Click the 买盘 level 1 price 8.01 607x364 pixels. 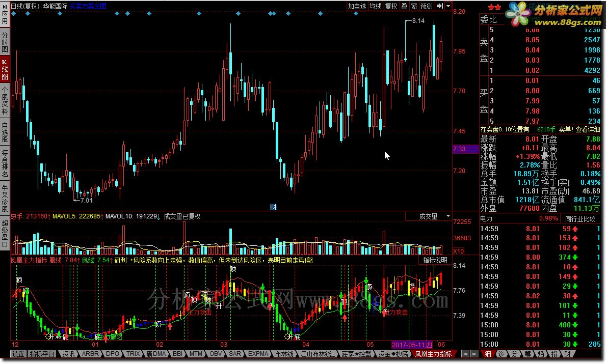click(532, 80)
